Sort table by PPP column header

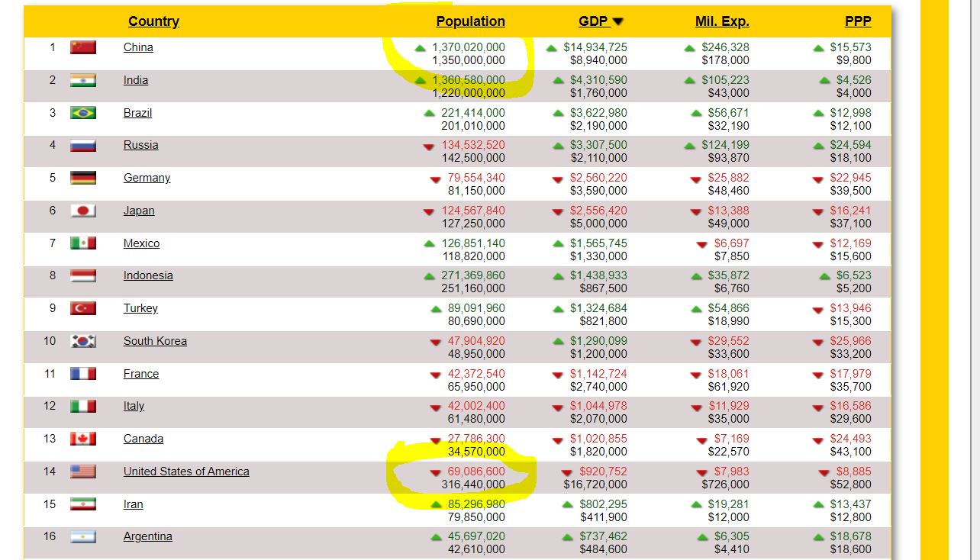(x=857, y=21)
